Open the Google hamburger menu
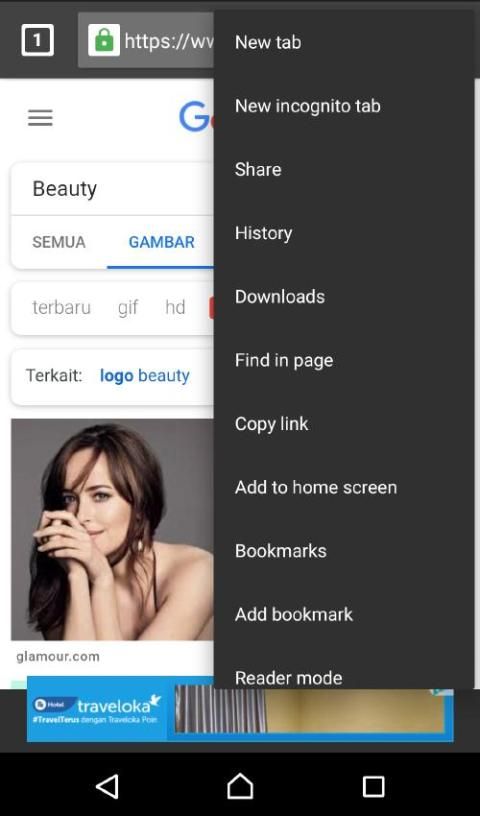 click(40, 118)
